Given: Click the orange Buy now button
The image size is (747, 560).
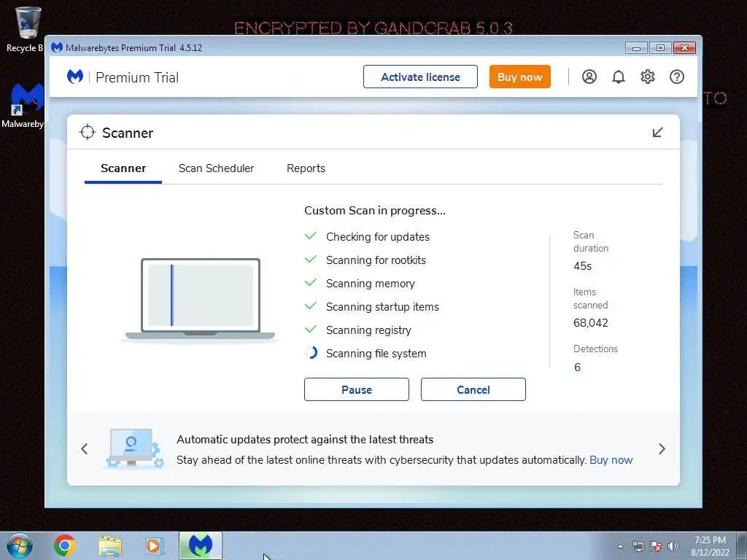Looking at the screenshot, I should pyautogui.click(x=519, y=77).
